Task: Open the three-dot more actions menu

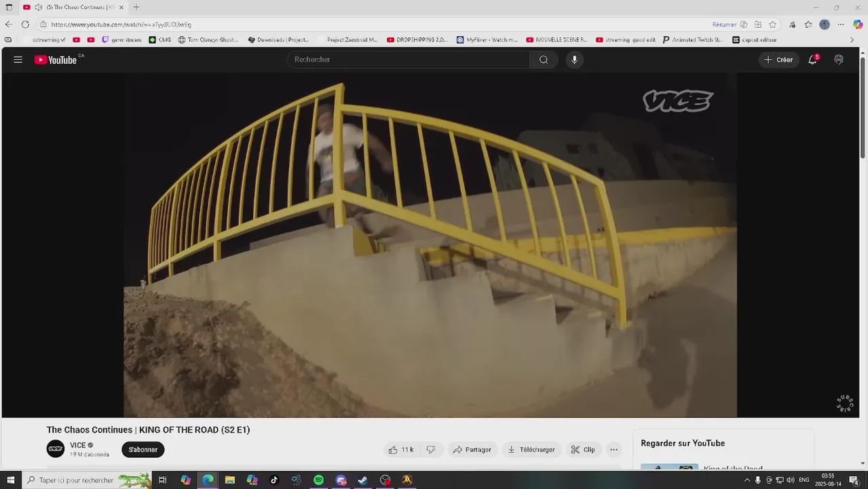Action: pos(614,450)
